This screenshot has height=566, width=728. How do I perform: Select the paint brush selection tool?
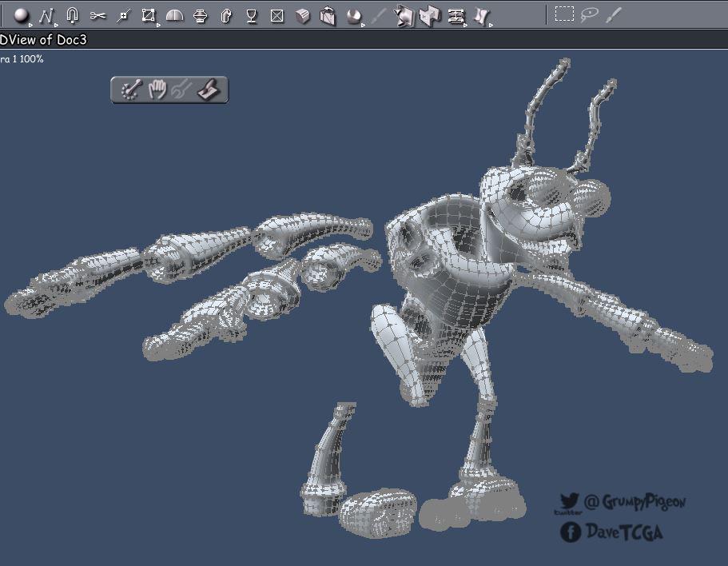[x=614, y=15]
